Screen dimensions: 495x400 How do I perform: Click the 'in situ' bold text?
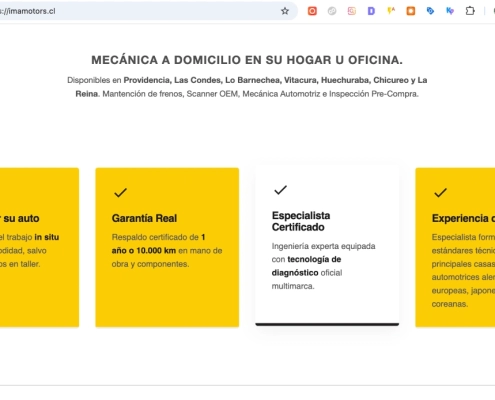47,237
